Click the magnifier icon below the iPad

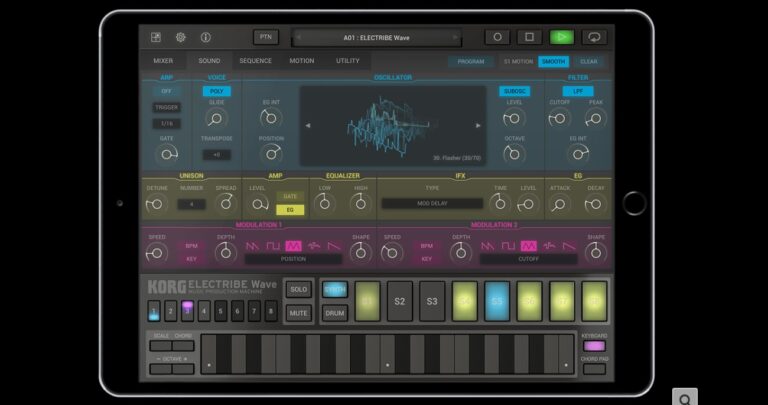coord(685,398)
